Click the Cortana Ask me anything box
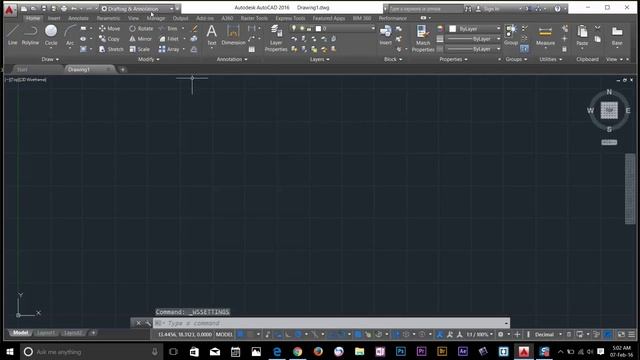This screenshot has width=640, height=360. pos(91,351)
